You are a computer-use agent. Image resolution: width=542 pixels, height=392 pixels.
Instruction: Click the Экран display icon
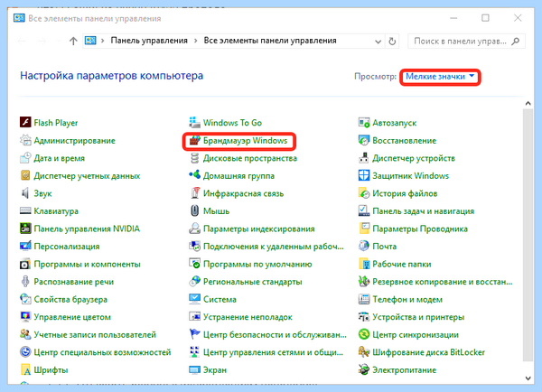(194, 370)
